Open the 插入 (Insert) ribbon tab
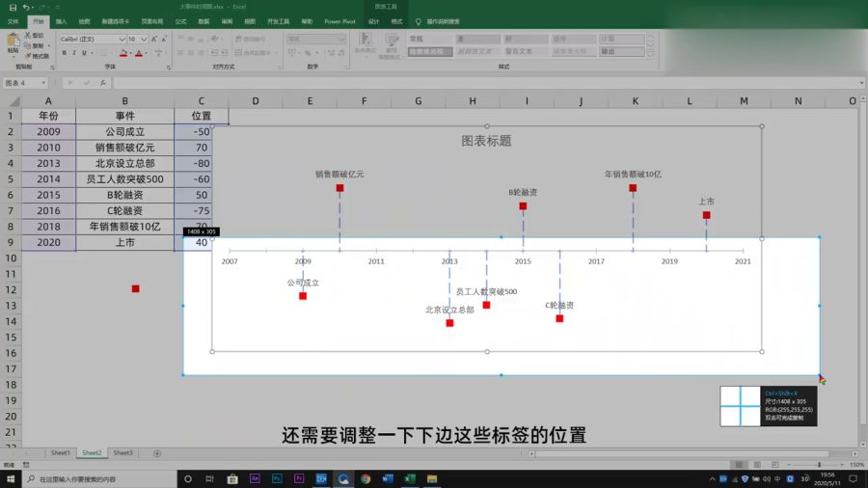 point(61,20)
